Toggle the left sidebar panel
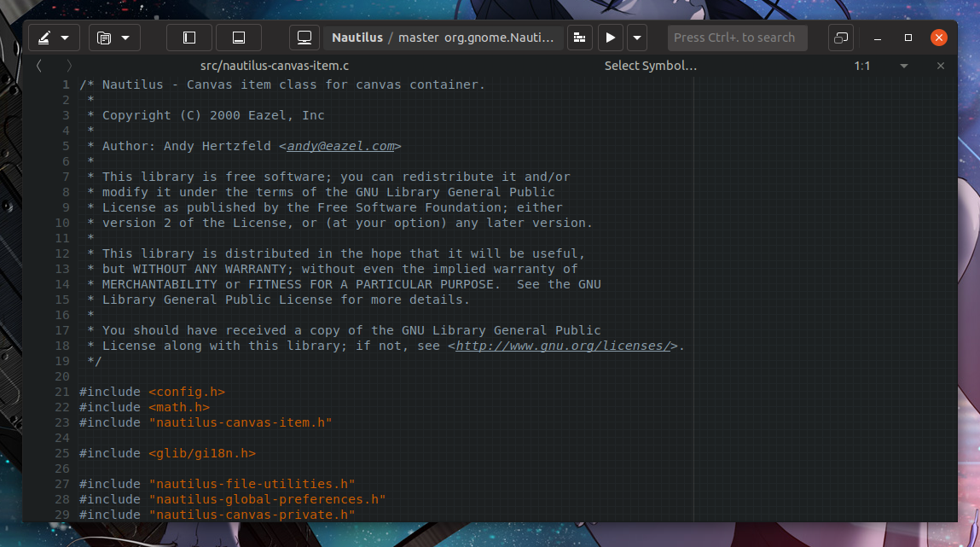The height and width of the screenshot is (547, 980). tap(189, 38)
